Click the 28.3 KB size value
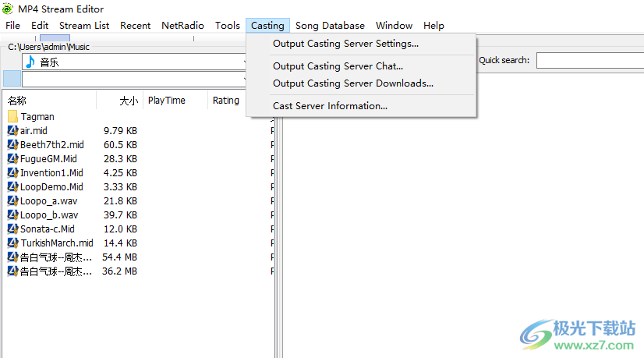Image resolution: width=644 pixels, height=358 pixels. click(120, 158)
